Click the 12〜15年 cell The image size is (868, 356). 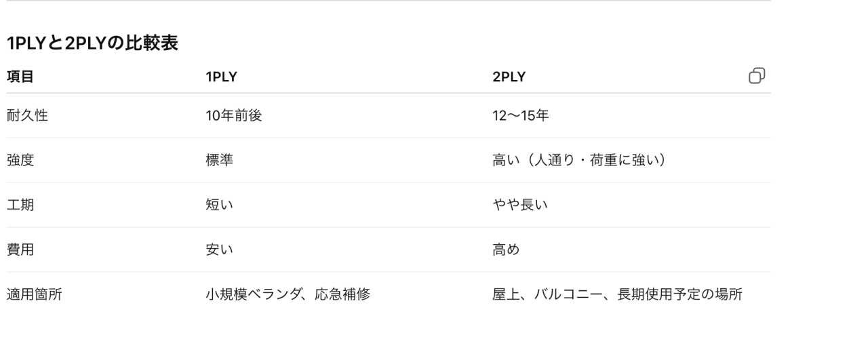[x=520, y=115]
